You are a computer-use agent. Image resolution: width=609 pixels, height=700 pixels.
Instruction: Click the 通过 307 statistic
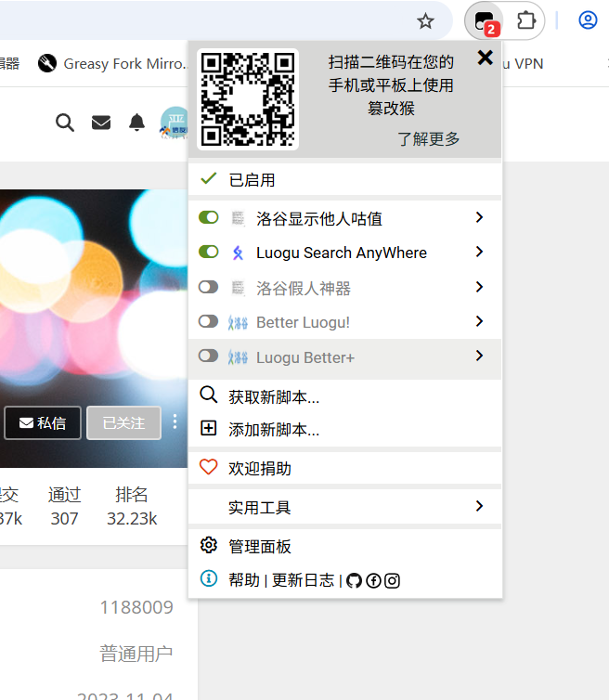(x=64, y=506)
